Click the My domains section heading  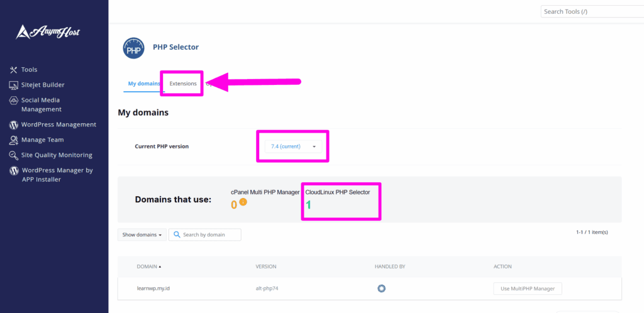pos(143,113)
